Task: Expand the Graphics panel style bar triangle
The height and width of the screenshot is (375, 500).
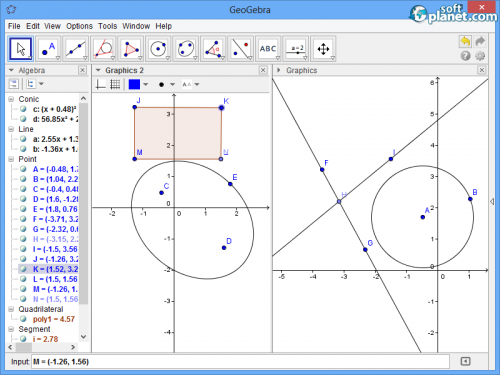Action: tap(279, 70)
